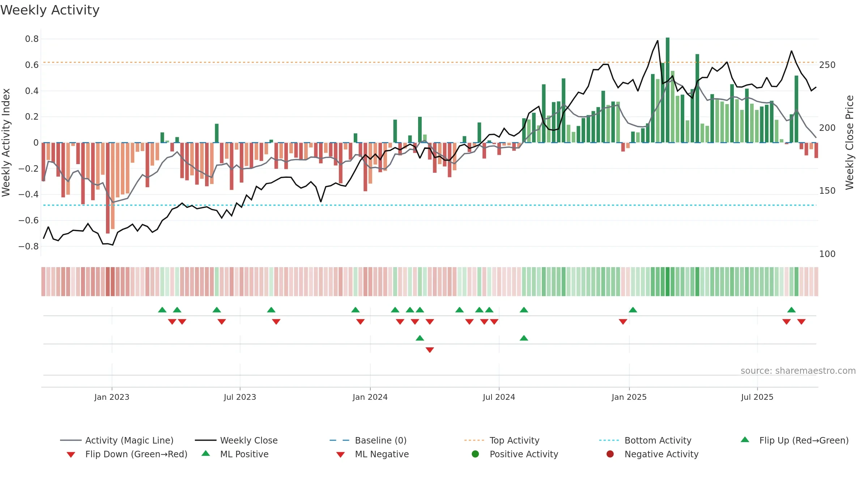Click the '−0.8' left-axis tick label
This screenshot has height=488, width=868.
(x=28, y=247)
